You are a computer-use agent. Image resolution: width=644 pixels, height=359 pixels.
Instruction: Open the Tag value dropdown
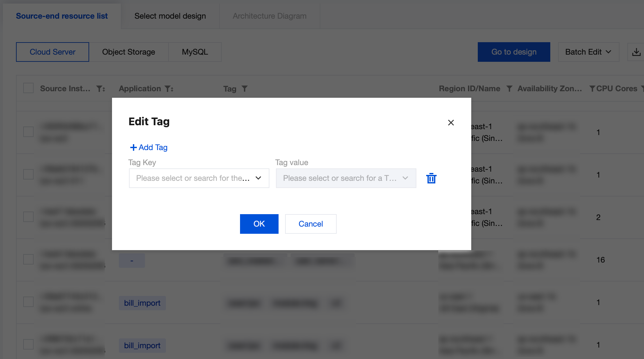[346, 178]
